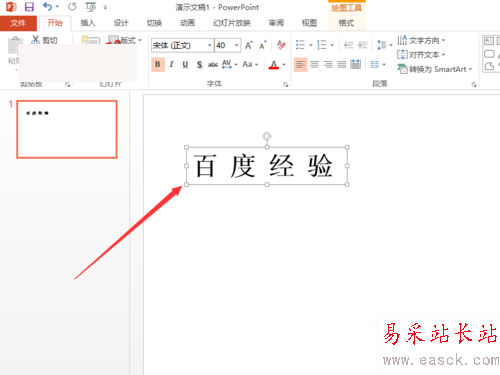Click the font name box 宋体 (正文)
500x375 pixels.
click(179, 45)
